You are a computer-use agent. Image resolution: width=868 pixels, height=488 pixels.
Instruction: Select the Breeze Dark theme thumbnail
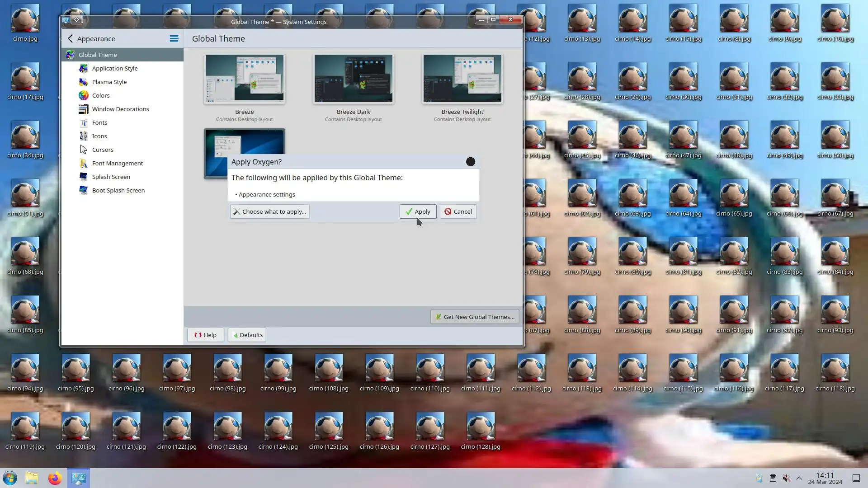pyautogui.click(x=353, y=79)
